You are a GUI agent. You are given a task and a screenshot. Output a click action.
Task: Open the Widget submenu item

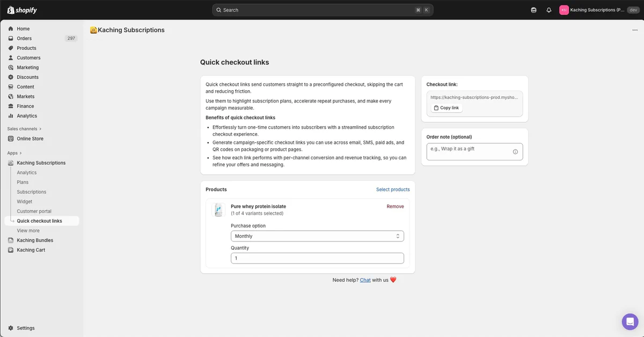[25, 202]
